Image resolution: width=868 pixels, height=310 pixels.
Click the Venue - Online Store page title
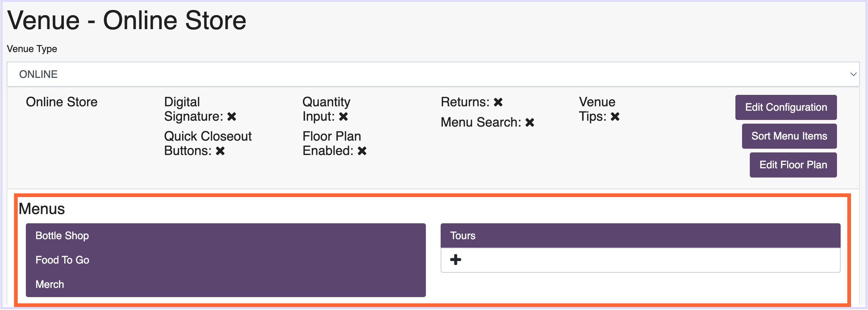(x=127, y=20)
